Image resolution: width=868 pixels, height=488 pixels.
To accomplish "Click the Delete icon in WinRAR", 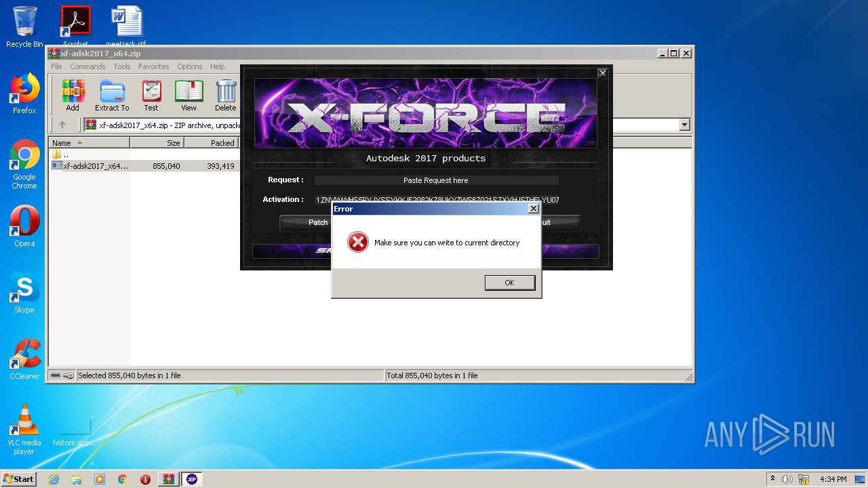I will (x=226, y=96).
